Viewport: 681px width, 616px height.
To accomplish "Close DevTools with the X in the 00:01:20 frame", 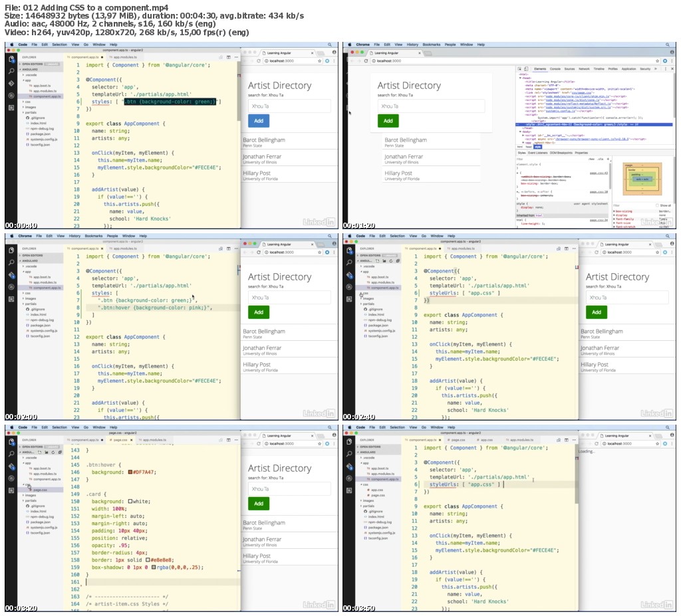I will [672, 68].
